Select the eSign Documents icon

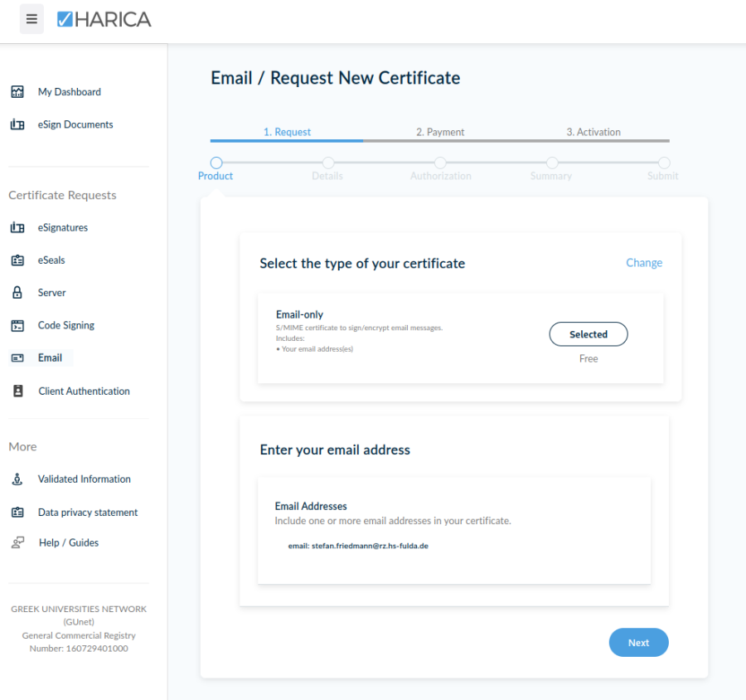16,124
